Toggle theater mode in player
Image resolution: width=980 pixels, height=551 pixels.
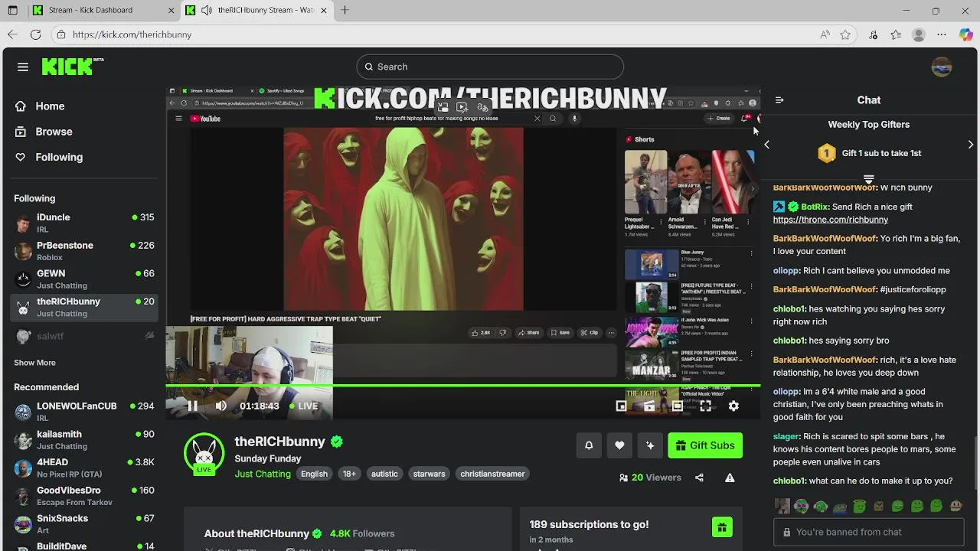678,406
